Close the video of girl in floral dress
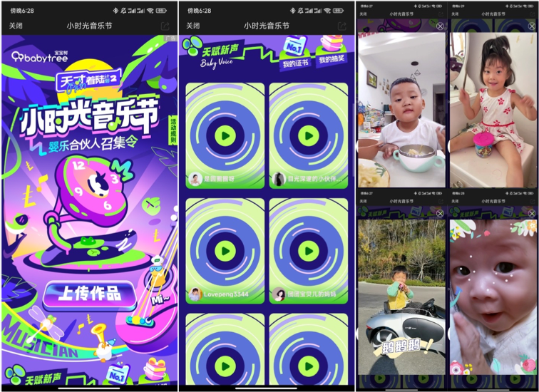This screenshot has width=539, height=392. [x=531, y=26]
